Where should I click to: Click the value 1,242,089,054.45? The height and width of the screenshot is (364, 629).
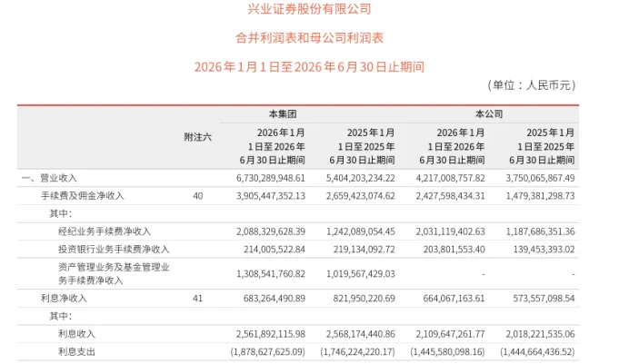(361, 231)
